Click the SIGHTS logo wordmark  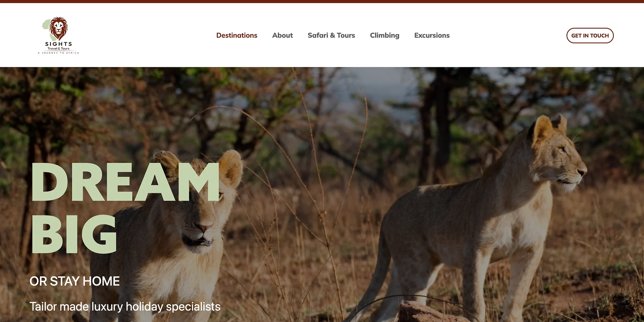point(59,44)
